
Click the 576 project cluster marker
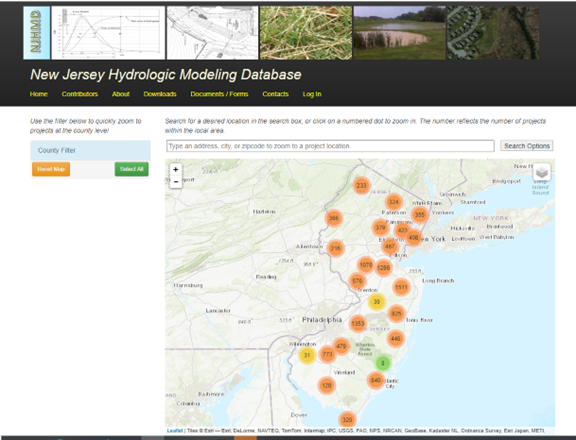[x=357, y=281]
